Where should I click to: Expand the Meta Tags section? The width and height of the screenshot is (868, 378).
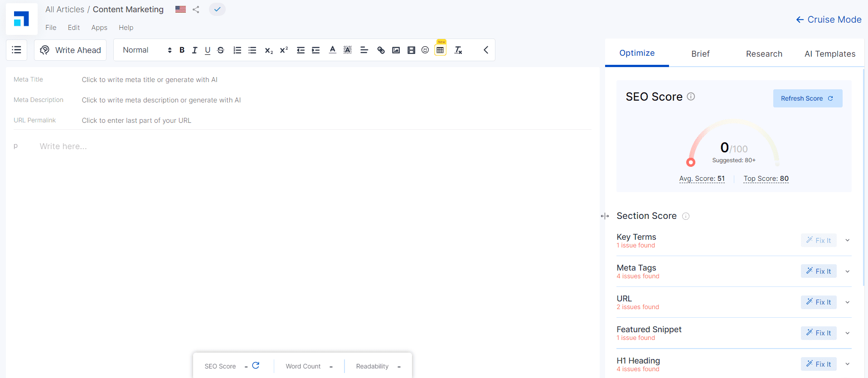pyautogui.click(x=847, y=271)
